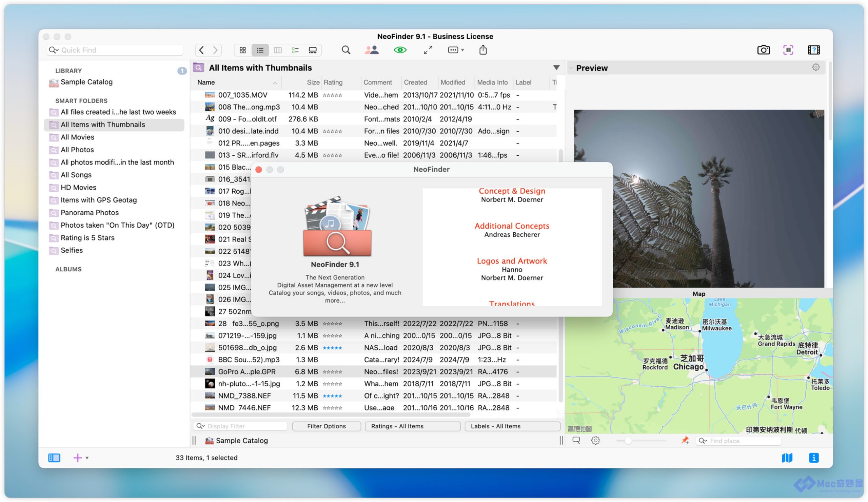Click the camera snapshot icon in toolbar
868x502 pixels.
763,50
